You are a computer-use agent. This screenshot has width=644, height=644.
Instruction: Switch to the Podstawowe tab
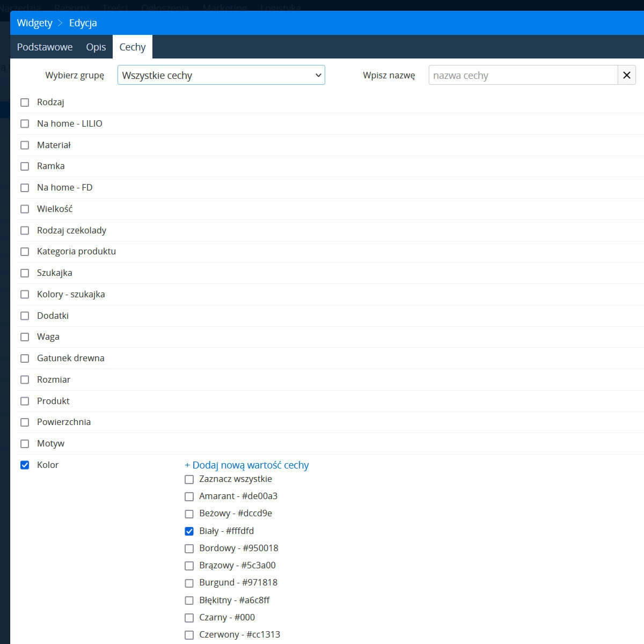(x=45, y=47)
